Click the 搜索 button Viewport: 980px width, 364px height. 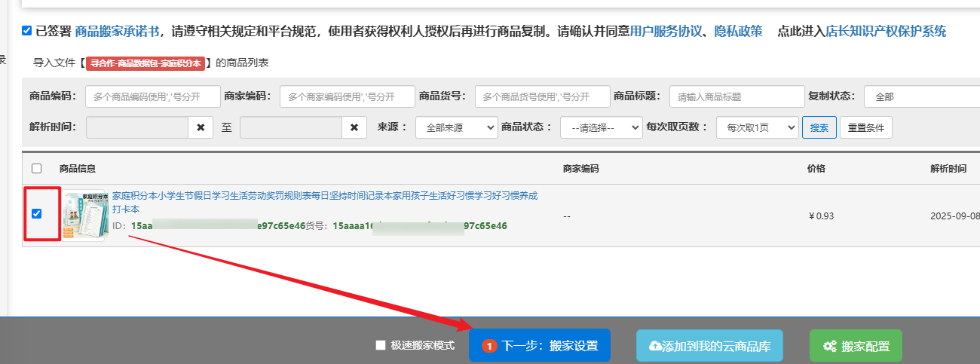(819, 127)
